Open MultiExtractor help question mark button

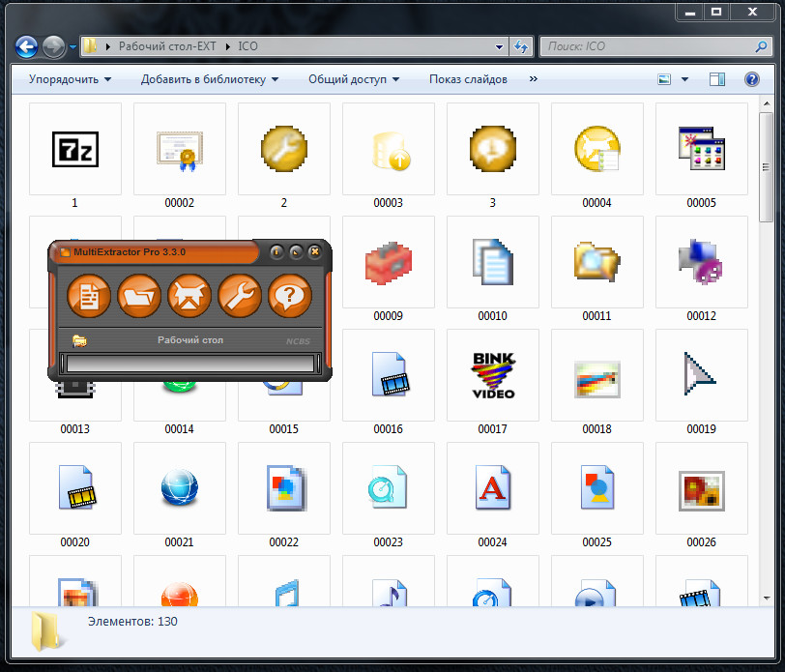coord(290,296)
